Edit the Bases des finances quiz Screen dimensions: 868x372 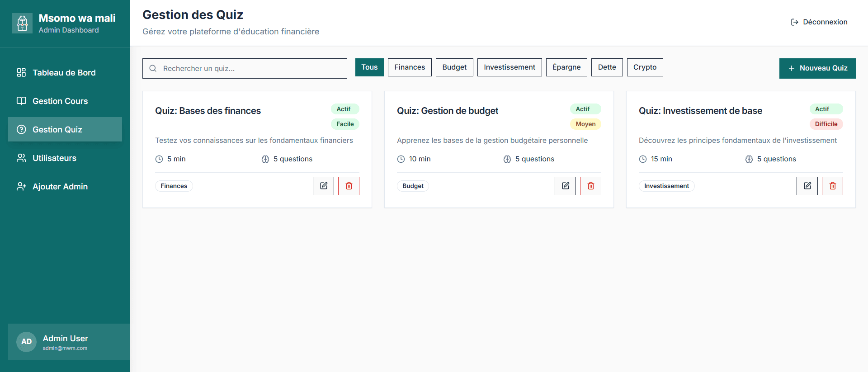pos(323,186)
